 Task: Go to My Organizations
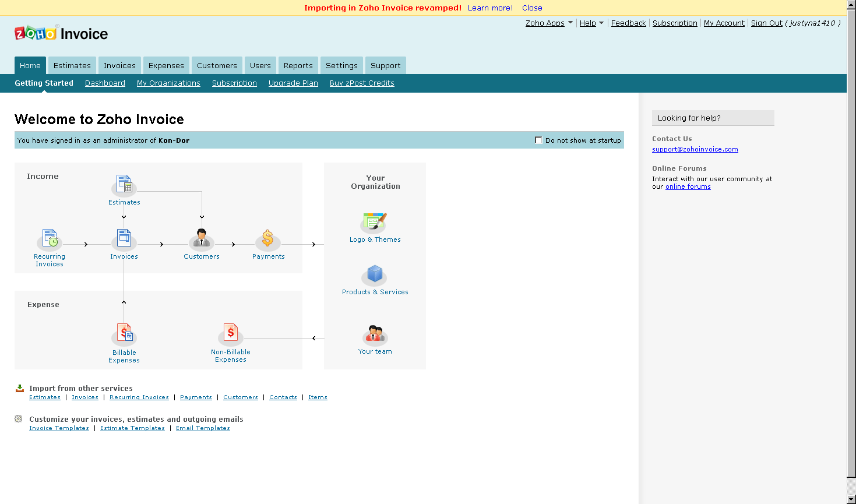pyautogui.click(x=168, y=83)
